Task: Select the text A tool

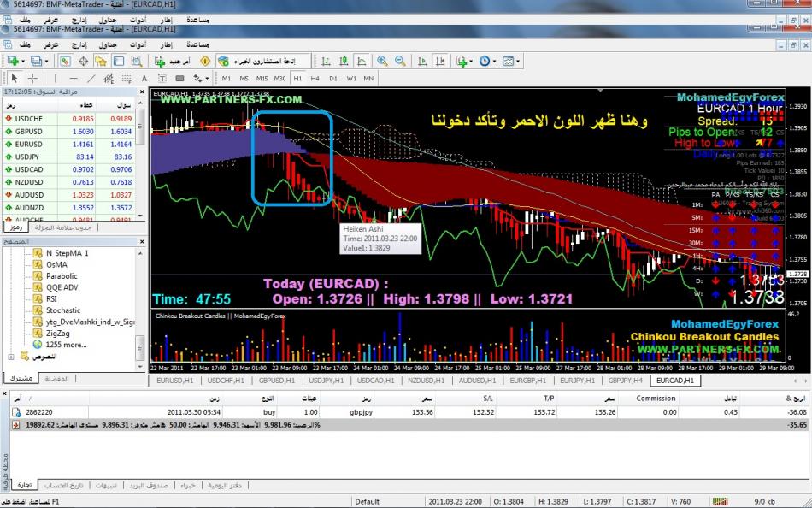Action: [144, 79]
